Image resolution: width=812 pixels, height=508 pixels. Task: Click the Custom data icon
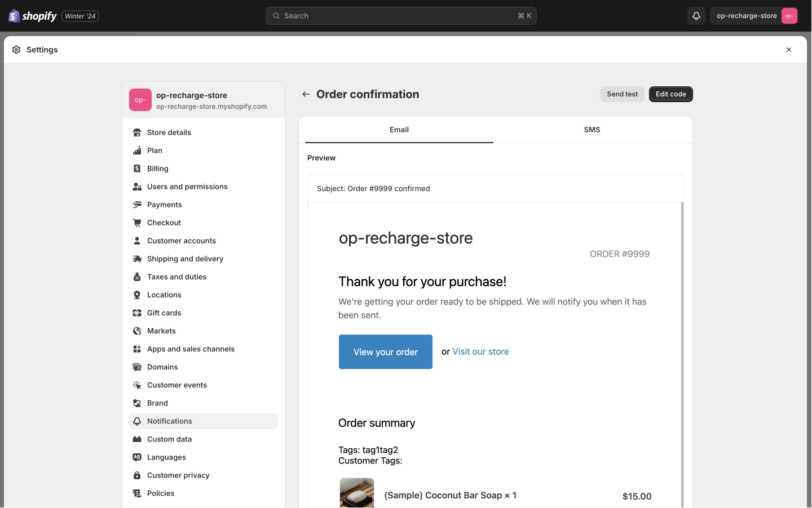(x=137, y=439)
